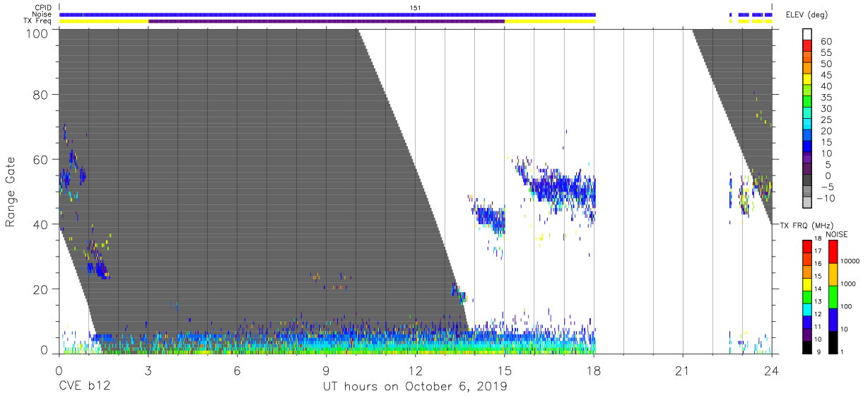Click the '6' tick on UT hours axis
The width and height of the screenshot is (868, 401).
[237, 370]
